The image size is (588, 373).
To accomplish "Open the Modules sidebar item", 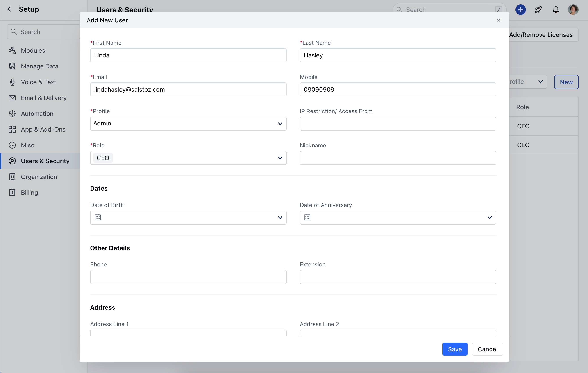I will pos(33,50).
